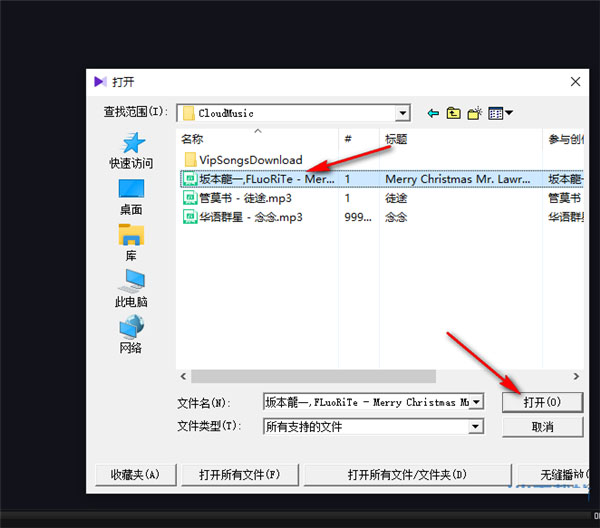
Task: Select 坂本龍一,FLuoRiTe - Mer... file
Action: pyautogui.click(x=259, y=179)
